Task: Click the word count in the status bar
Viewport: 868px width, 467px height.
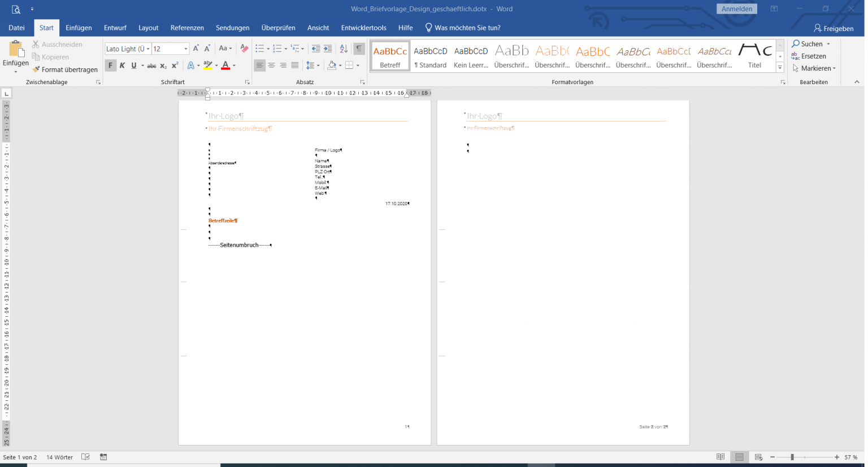Action: [59, 457]
